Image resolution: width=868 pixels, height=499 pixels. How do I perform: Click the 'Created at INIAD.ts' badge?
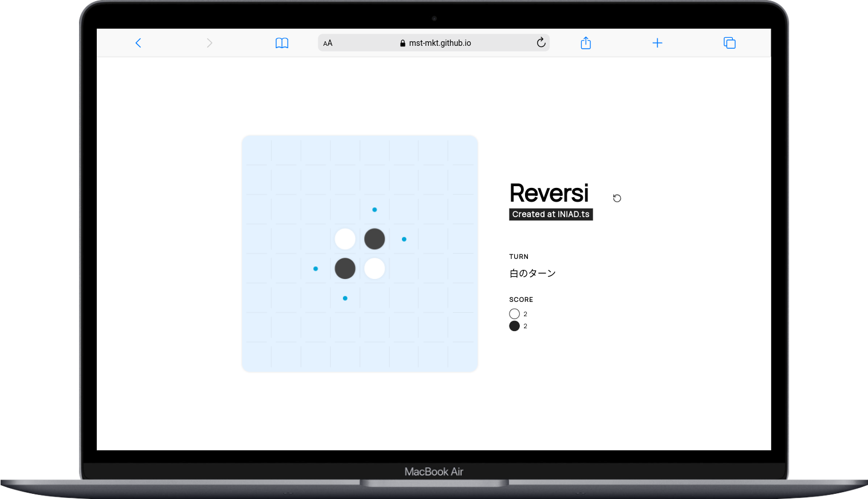point(551,214)
